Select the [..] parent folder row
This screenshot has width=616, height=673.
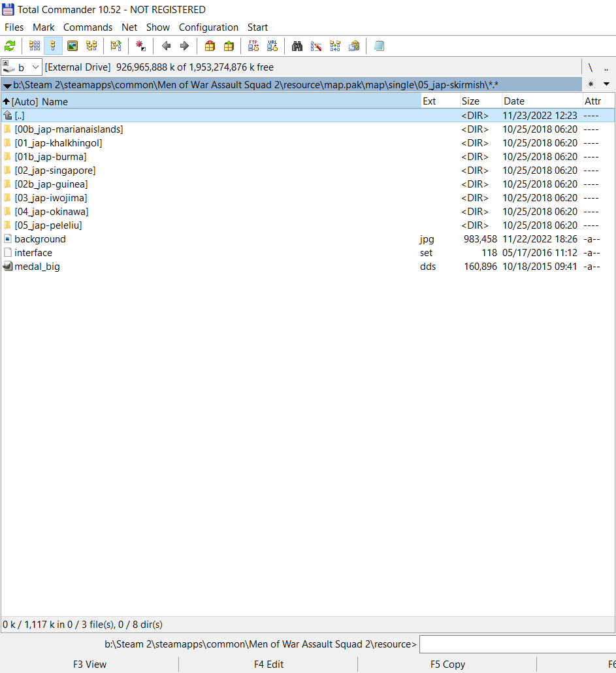(x=308, y=116)
